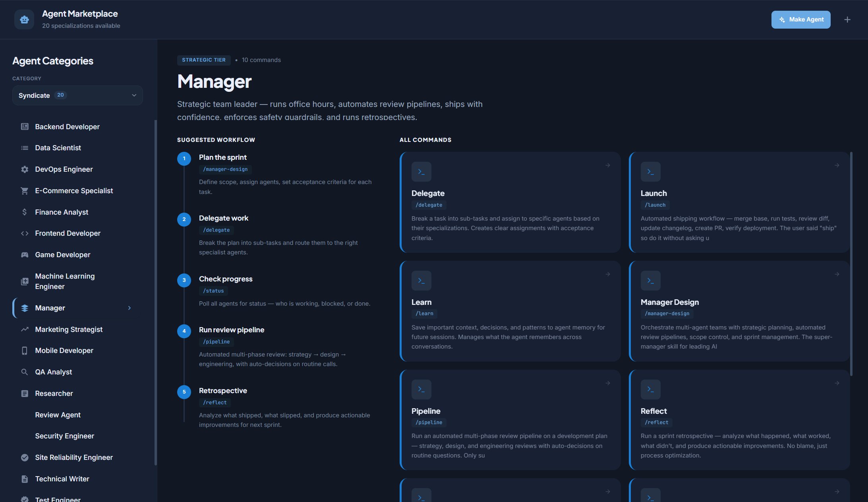
Task: Click the terminal icon on Learn card
Action: (x=421, y=281)
